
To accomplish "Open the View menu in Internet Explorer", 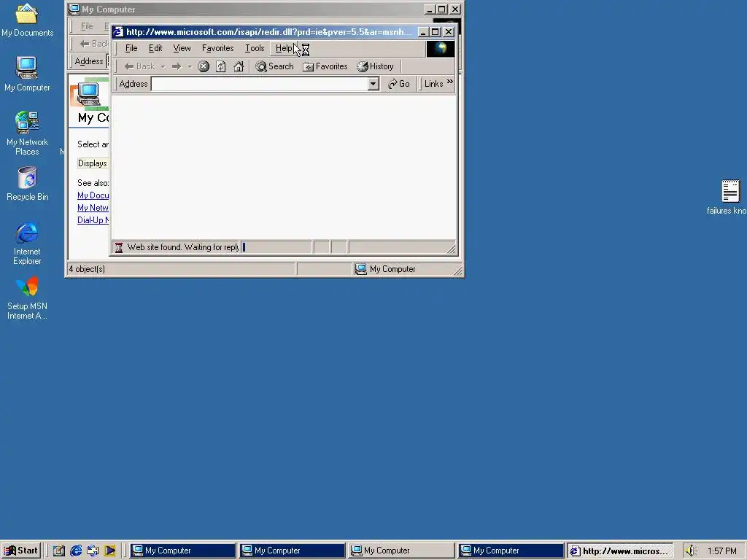I will [182, 48].
